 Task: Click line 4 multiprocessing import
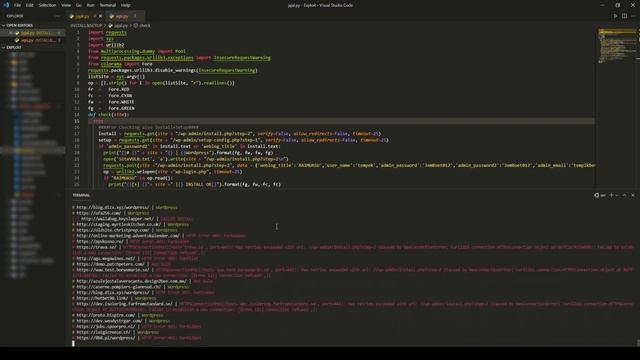[137, 51]
